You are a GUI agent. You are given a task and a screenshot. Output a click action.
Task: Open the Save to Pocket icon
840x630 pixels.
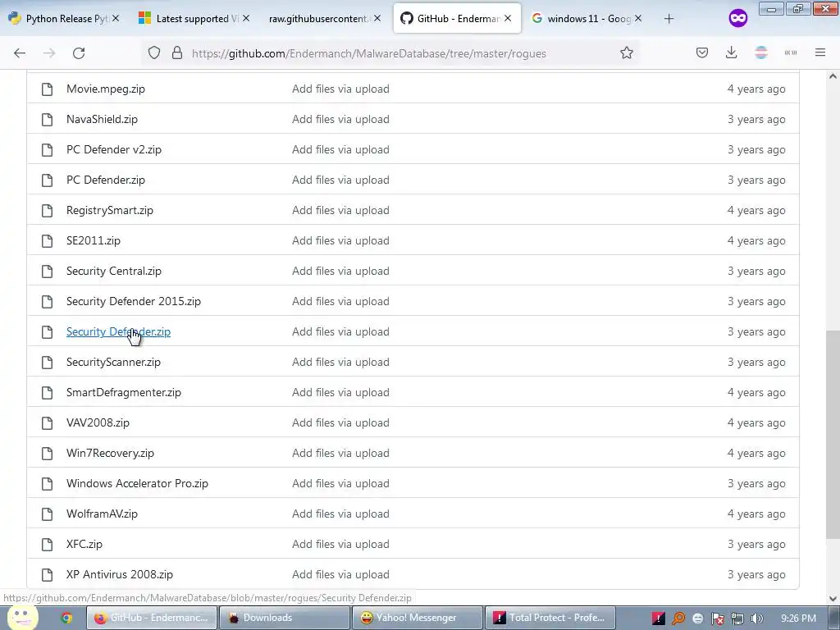click(x=702, y=52)
